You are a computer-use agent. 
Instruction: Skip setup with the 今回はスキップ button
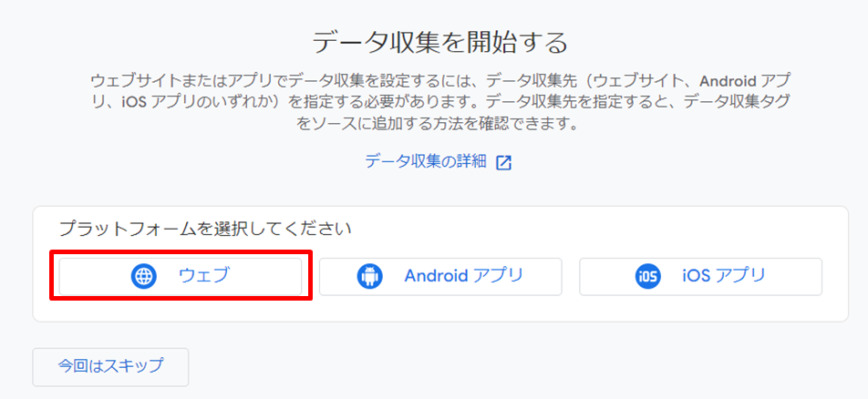[110, 367]
